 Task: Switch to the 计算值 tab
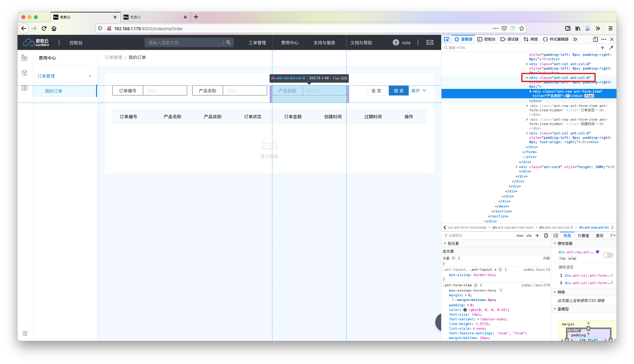click(x=583, y=235)
